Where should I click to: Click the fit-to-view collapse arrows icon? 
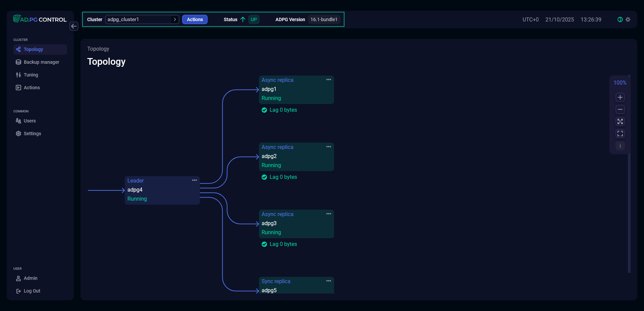(620, 121)
